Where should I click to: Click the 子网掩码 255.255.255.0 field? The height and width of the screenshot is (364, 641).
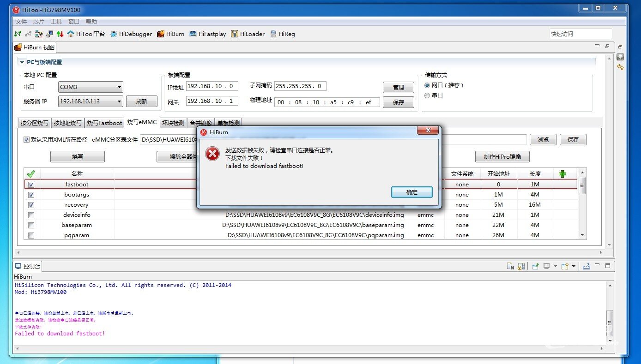pyautogui.click(x=300, y=86)
